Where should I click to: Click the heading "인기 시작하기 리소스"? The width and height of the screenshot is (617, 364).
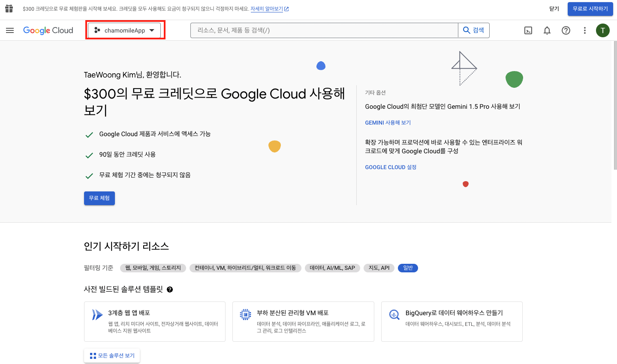[x=126, y=246]
